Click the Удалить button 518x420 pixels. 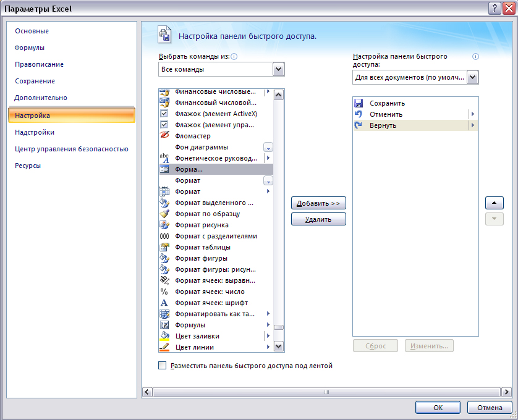click(318, 219)
